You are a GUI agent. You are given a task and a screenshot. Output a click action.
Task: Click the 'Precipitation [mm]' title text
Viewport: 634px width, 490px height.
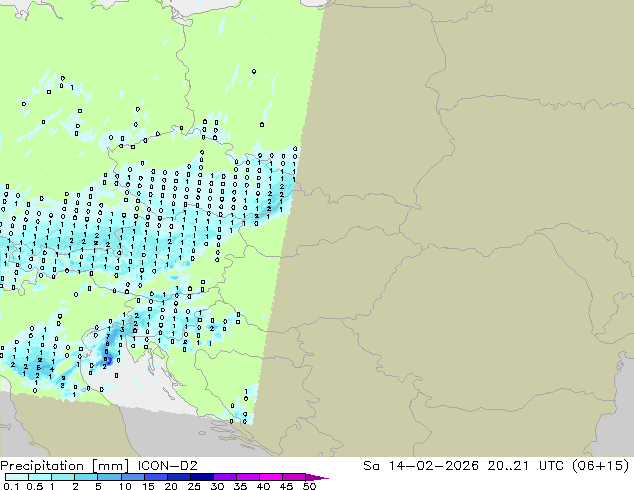65,466
